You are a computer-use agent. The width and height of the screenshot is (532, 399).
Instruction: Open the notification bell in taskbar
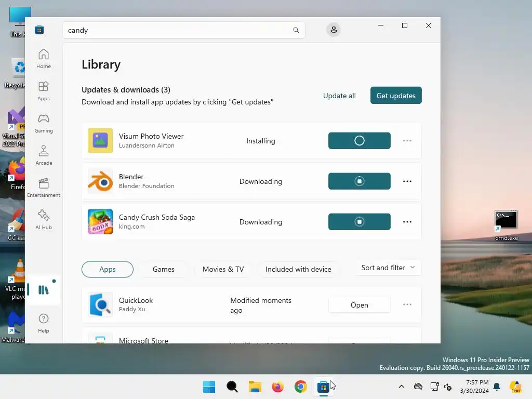coord(497,387)
